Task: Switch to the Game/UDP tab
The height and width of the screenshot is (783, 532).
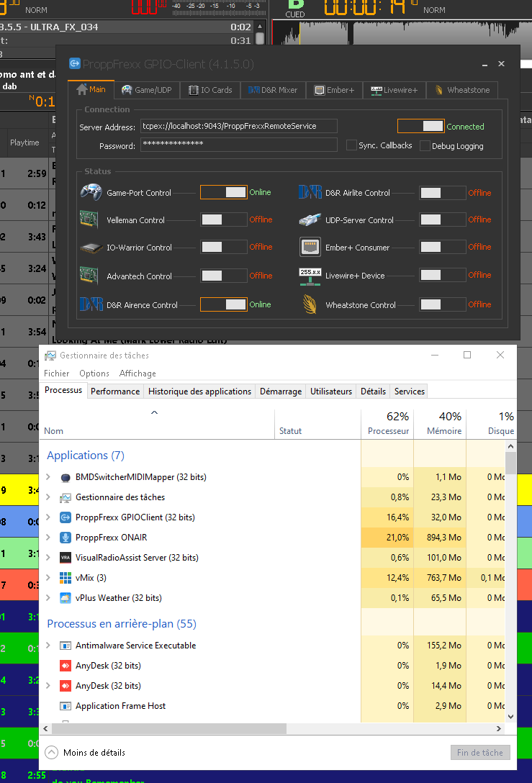Action: click(x=148, y=90)
